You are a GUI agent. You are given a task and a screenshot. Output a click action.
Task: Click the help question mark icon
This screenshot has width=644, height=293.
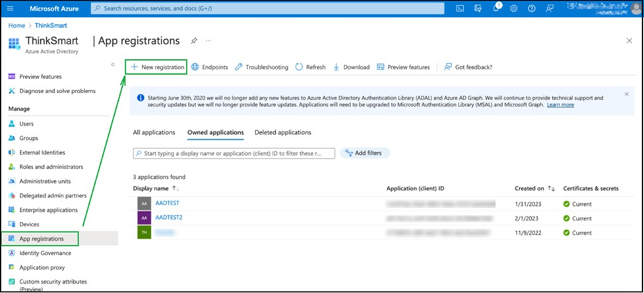531,9
